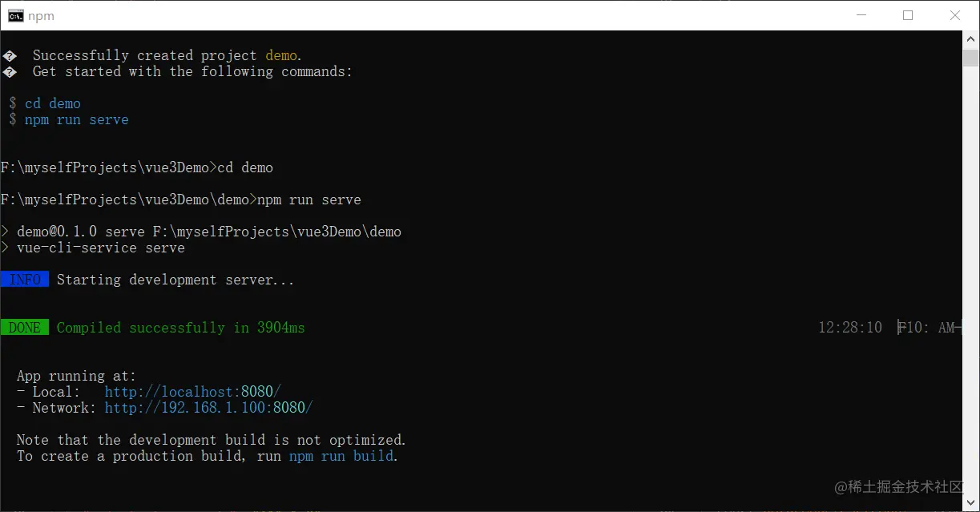Select "App running at:" text

tap(77, 376)
